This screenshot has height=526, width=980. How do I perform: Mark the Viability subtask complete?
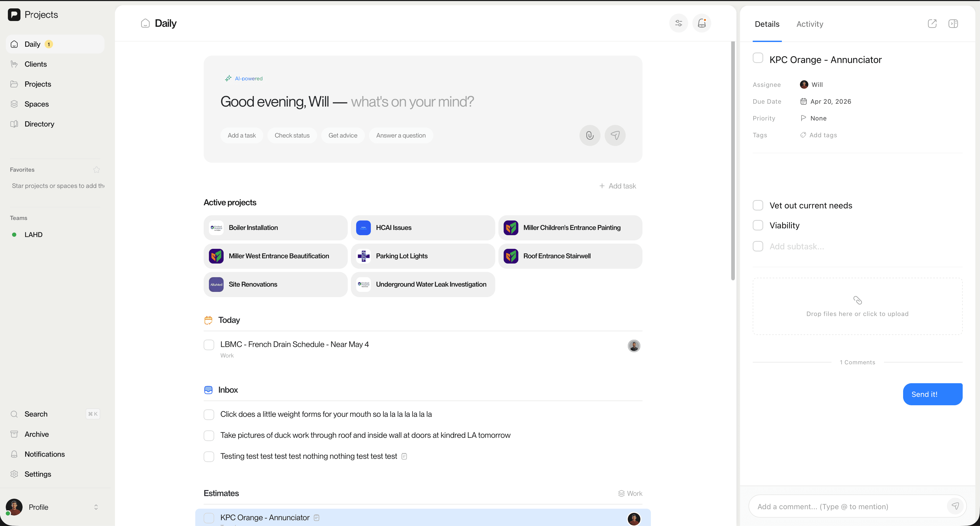[758, 225]
